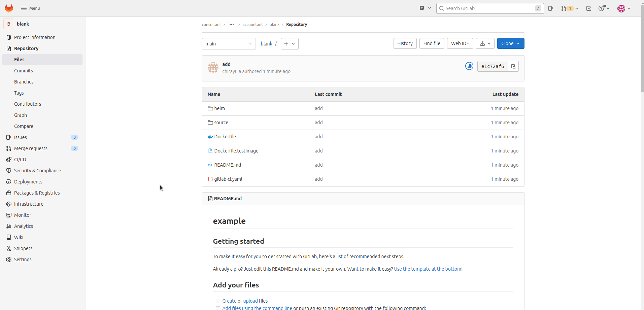This screenshot has height=310, width=644.
Task: Open the main branch selector dropdown
Action: click(x=229, y=44)
